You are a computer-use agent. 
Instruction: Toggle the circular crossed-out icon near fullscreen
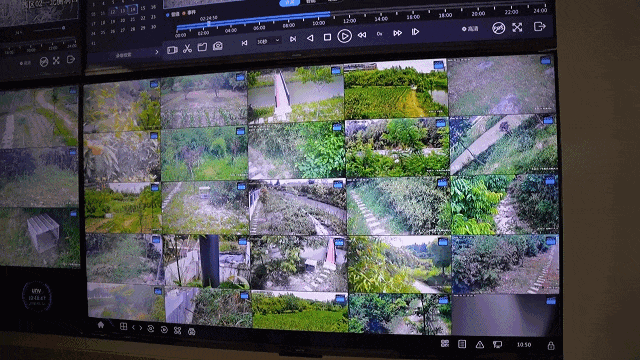tap(498, 28)
